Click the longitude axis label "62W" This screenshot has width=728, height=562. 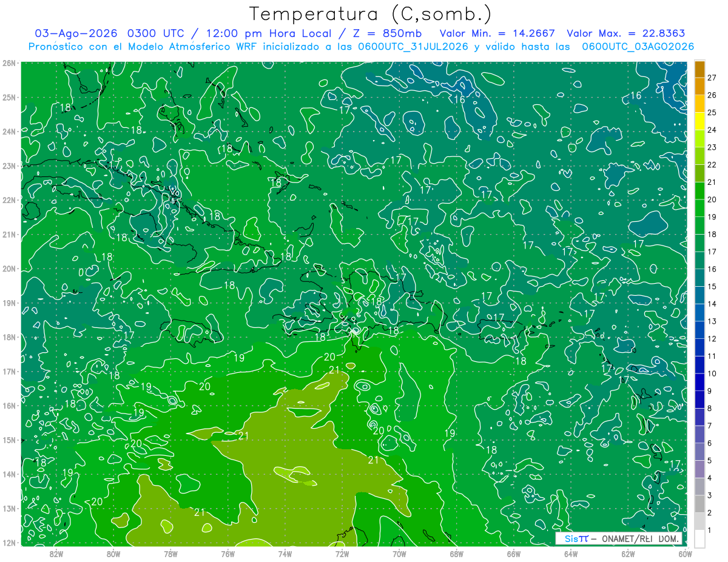point(628,554)
